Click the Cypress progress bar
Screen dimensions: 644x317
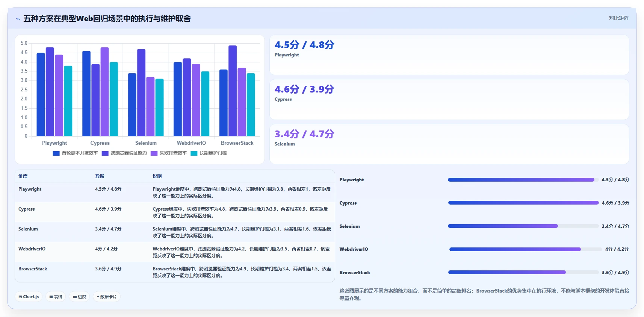(x=523, y=203)
